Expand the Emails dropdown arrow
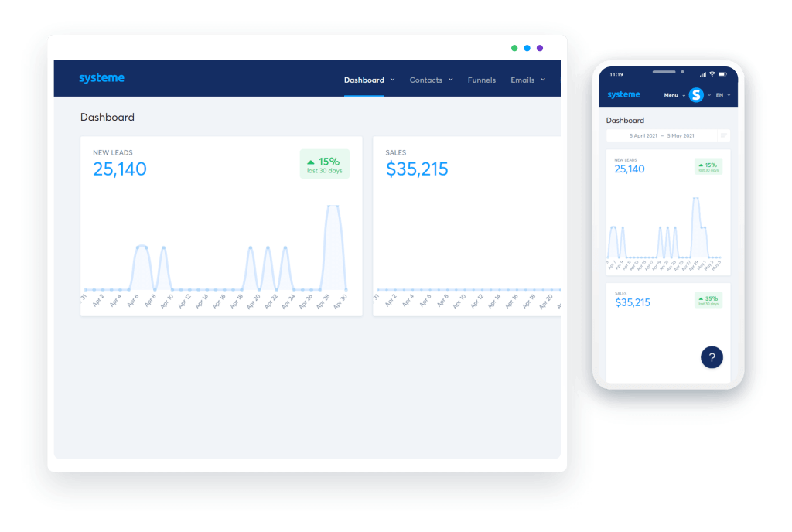This screenshot has width=792, height=532. [543, 80]
